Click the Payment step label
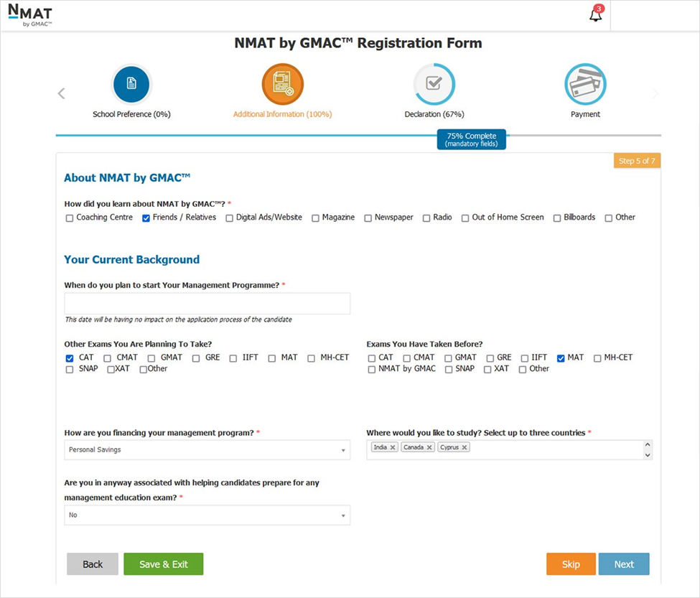 click(585, 114)
